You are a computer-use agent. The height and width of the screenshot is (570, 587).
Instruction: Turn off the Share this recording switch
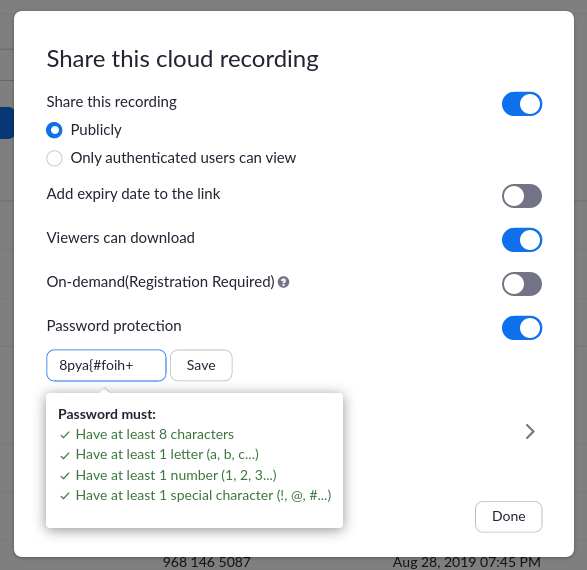(522, 104)
